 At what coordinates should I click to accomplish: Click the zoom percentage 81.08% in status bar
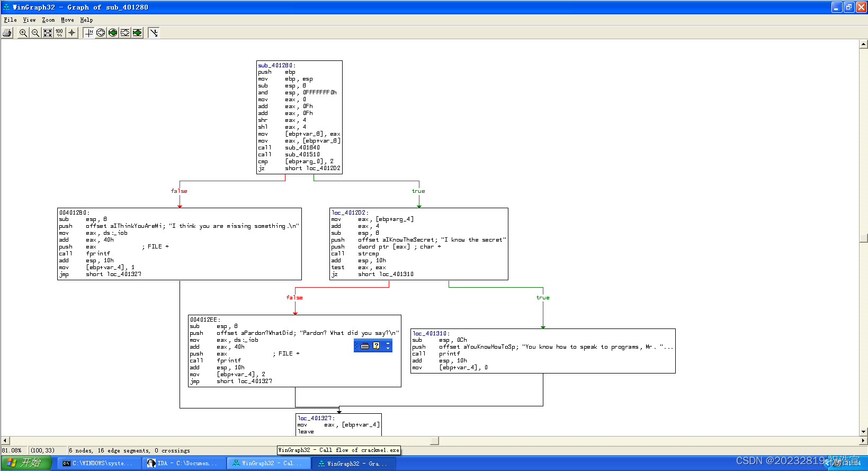[x=12, y=451]
